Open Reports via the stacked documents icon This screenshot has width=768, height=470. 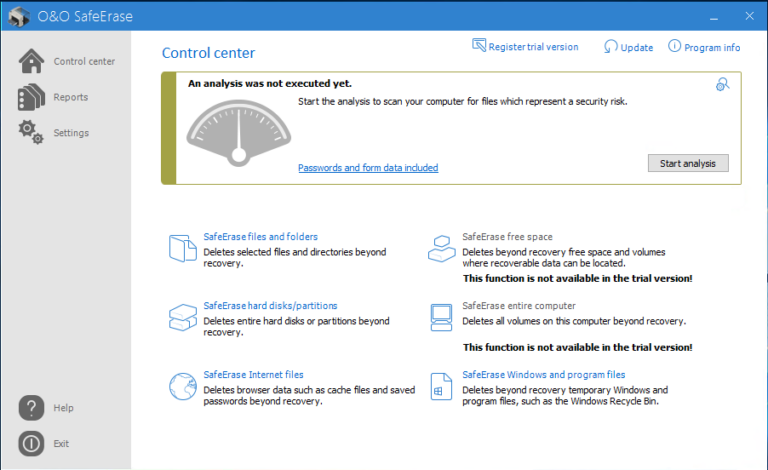click(x=31, y=97)
